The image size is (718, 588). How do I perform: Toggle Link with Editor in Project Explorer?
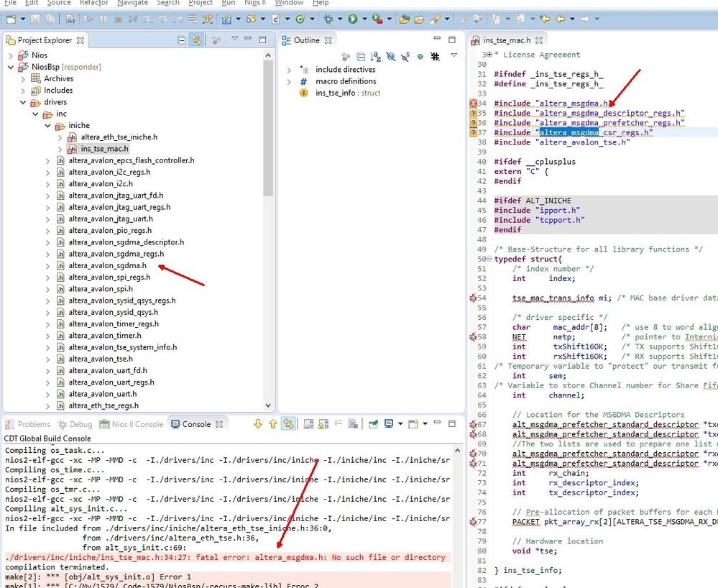pos(197,41)
